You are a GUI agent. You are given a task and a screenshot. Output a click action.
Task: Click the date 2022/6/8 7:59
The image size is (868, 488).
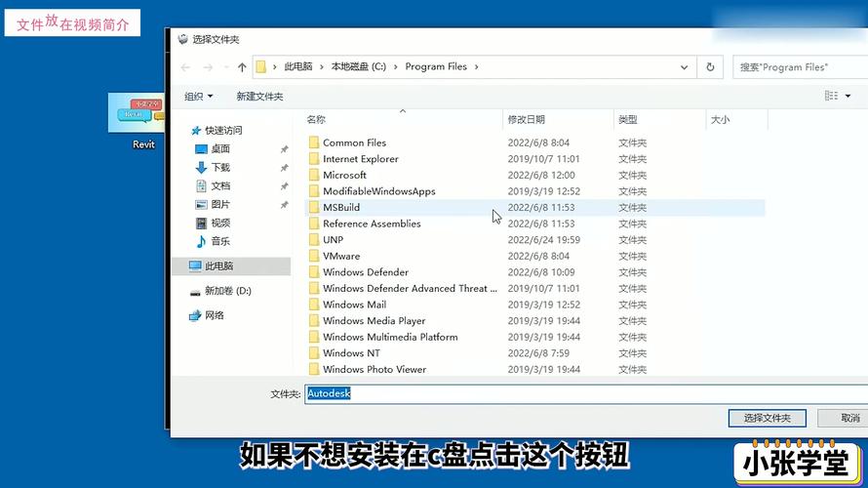pos(538,353)
